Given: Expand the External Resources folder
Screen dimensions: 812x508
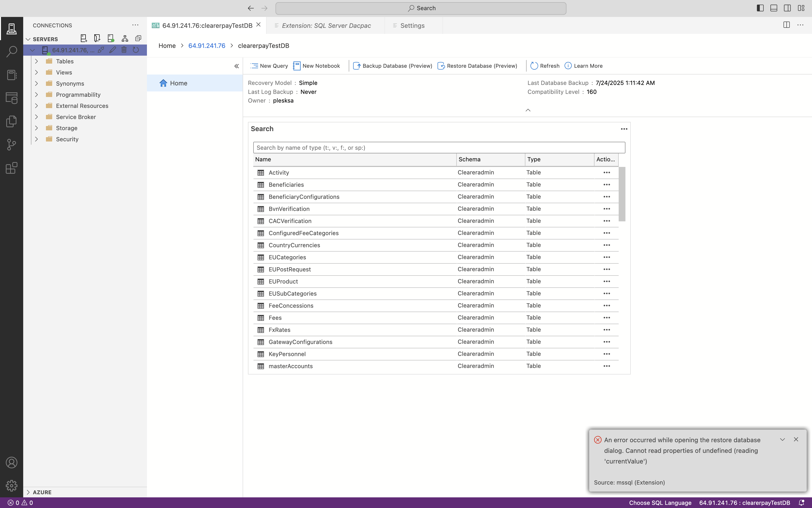Looking at the screenshot, I should click(x=36, y=105).
